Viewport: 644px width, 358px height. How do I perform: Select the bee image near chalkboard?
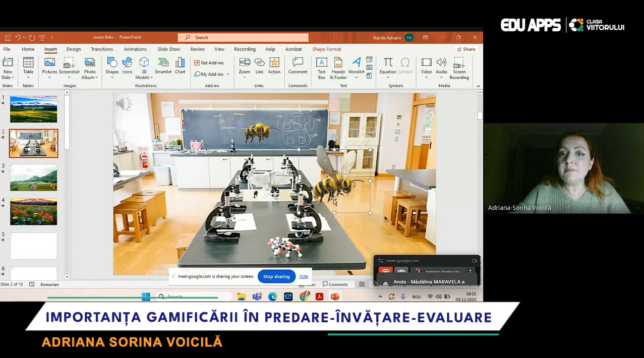point(258,132)
